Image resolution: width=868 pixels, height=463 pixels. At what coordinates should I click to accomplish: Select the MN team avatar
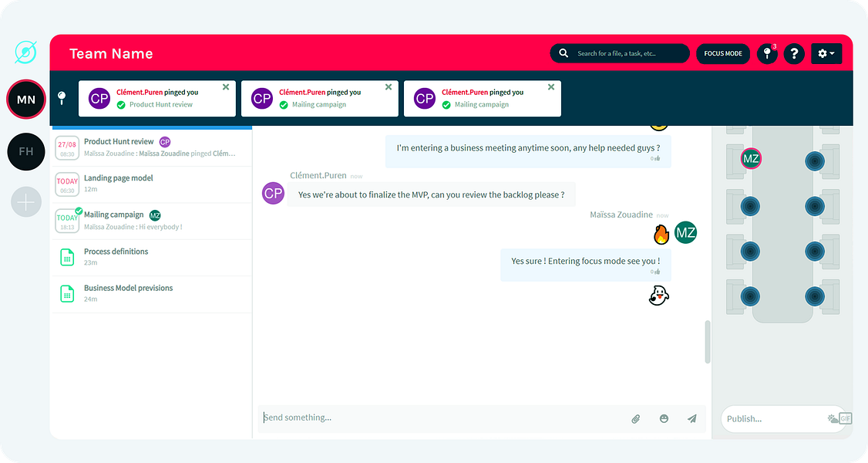(26, 99)
